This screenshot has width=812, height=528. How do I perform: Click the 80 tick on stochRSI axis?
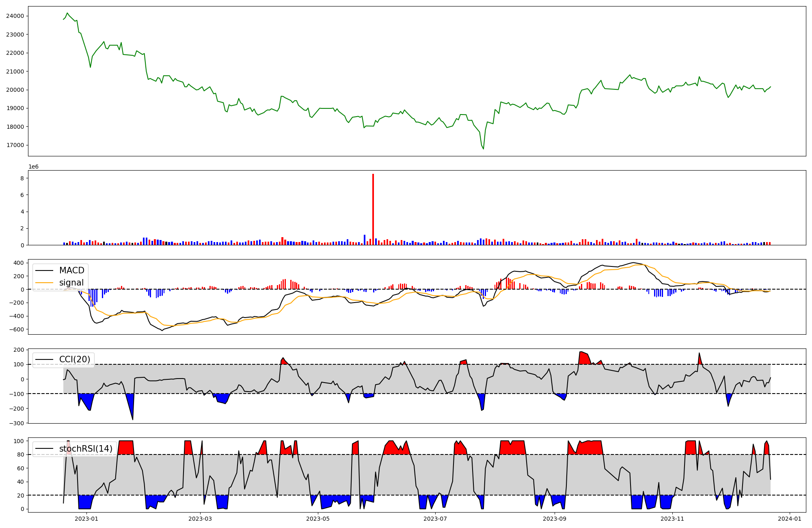click(21, 455)
